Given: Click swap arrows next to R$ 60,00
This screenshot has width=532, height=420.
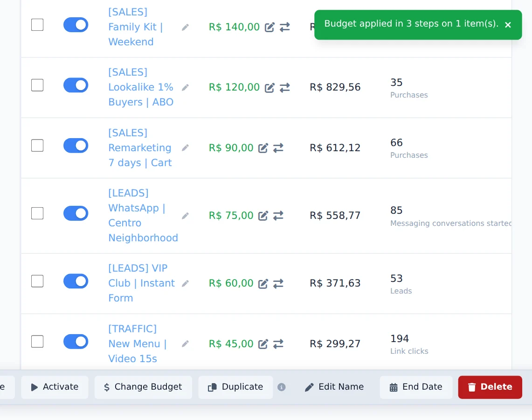Looking at the screenshot, I should pos(278,284).
